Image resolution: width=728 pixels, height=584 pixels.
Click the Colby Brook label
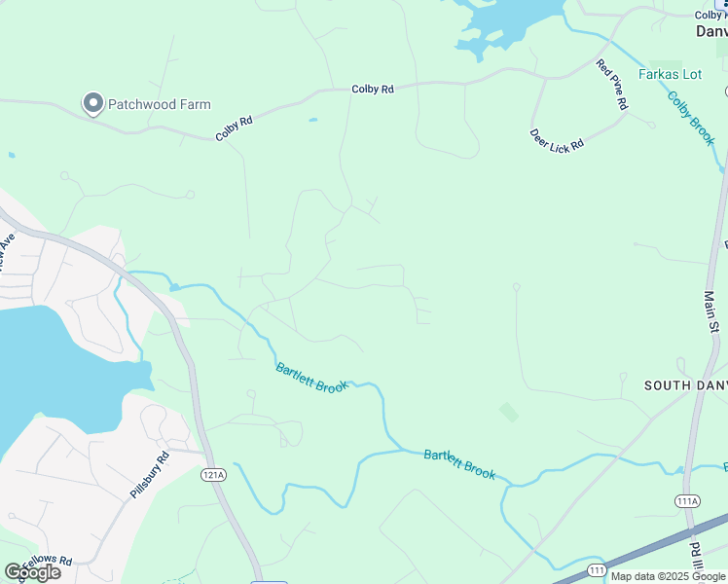click(x=691, y=119)
